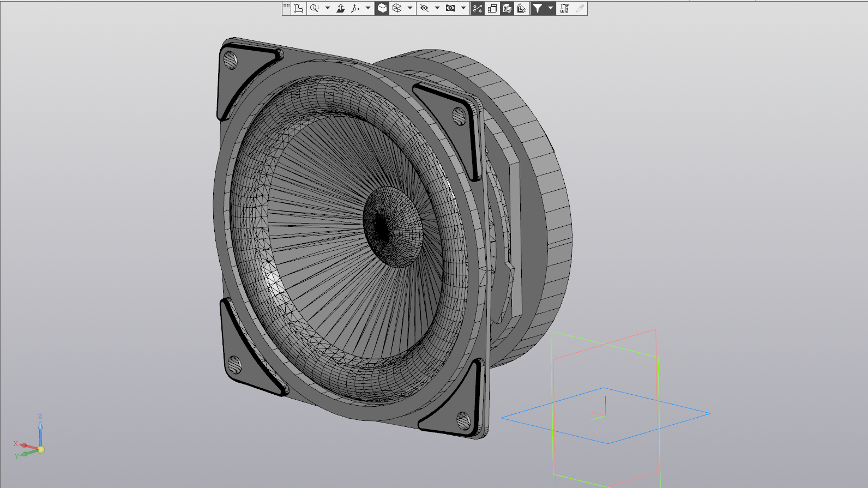Open the dropdown arrow beside filter funnel
Screen dimensions: 868x488
tap(551, 8)
